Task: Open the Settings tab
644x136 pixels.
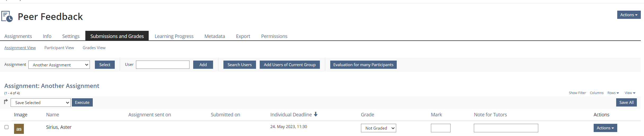Action: (71, 36)
